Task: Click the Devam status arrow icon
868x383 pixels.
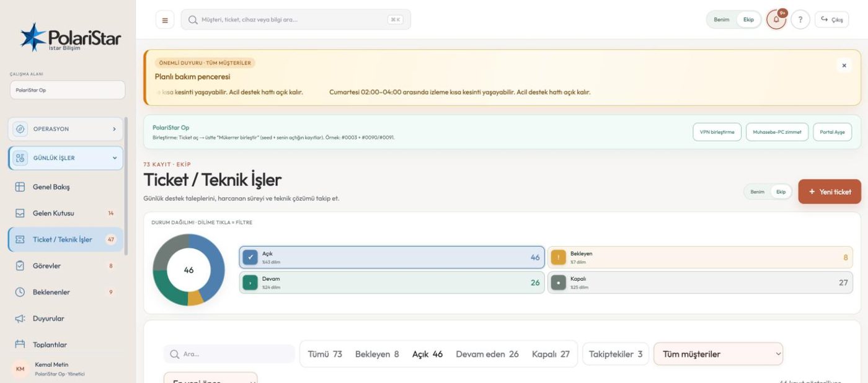Action: [x=250, y=283]
